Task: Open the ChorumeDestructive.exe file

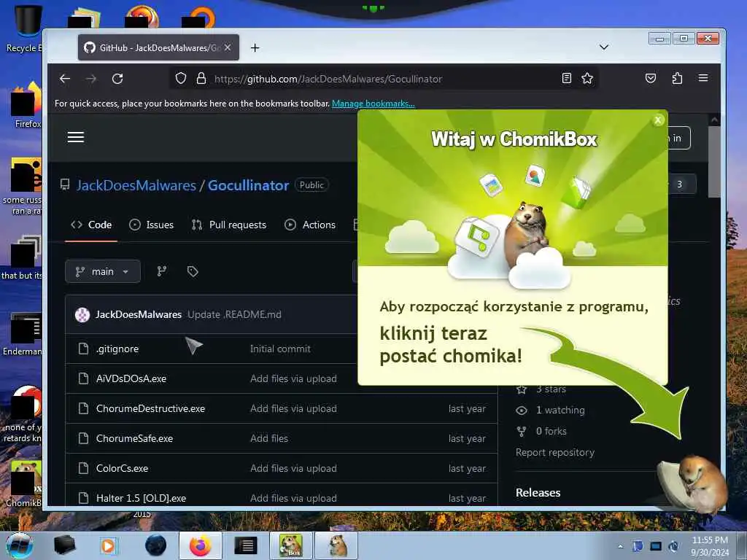Action: 150,408
